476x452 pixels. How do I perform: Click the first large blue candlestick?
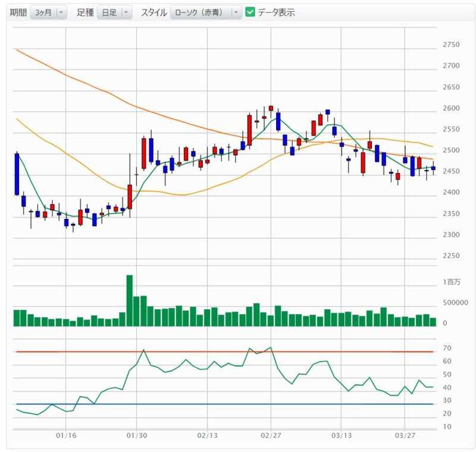[x=17, y=174]
